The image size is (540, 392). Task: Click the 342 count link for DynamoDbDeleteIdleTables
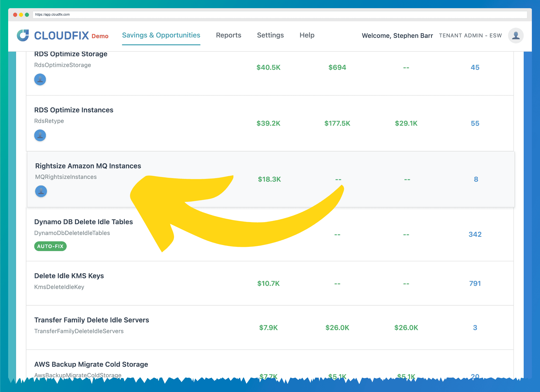475,234
